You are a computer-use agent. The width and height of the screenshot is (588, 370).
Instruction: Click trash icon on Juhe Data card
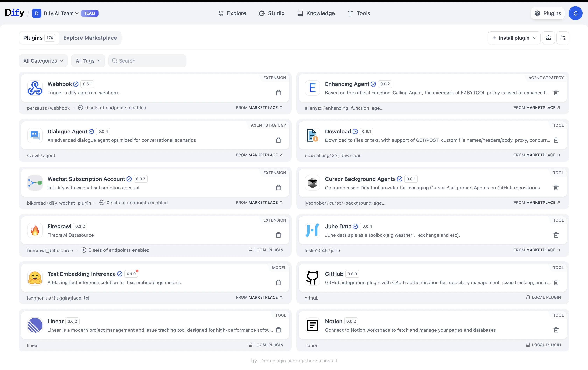[556, 235]
